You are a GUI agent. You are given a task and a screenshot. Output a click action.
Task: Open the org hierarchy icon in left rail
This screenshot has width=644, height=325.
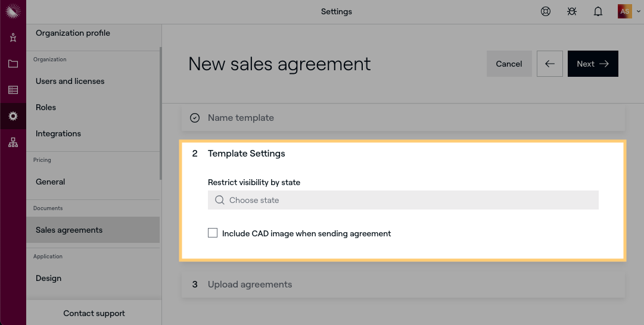13,142
